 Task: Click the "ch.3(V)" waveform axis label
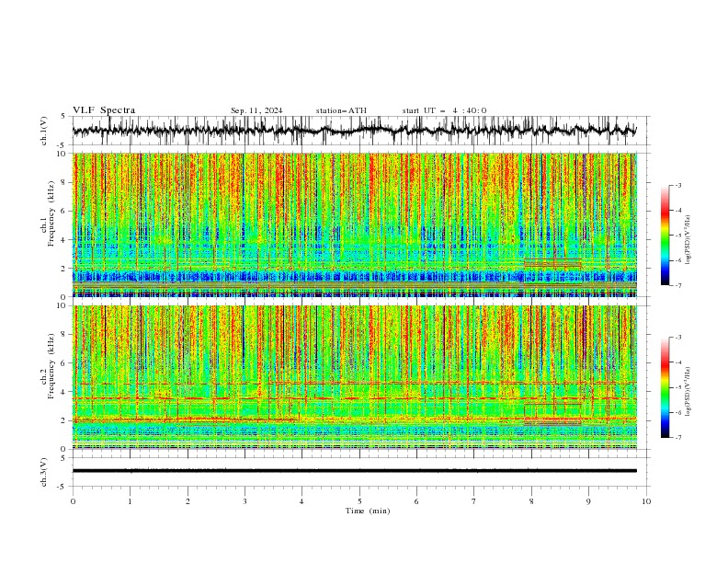tap(44, 472)
